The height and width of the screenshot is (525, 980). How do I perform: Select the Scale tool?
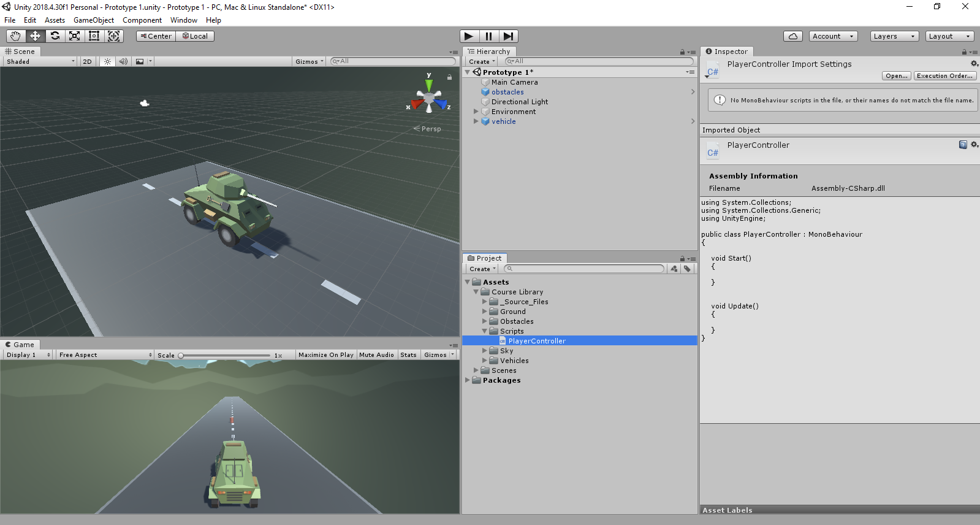click(x=74, y=36)
